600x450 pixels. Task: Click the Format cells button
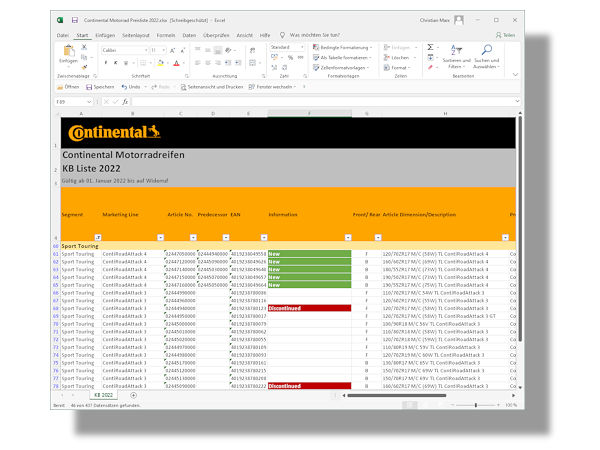coord(397,68)
